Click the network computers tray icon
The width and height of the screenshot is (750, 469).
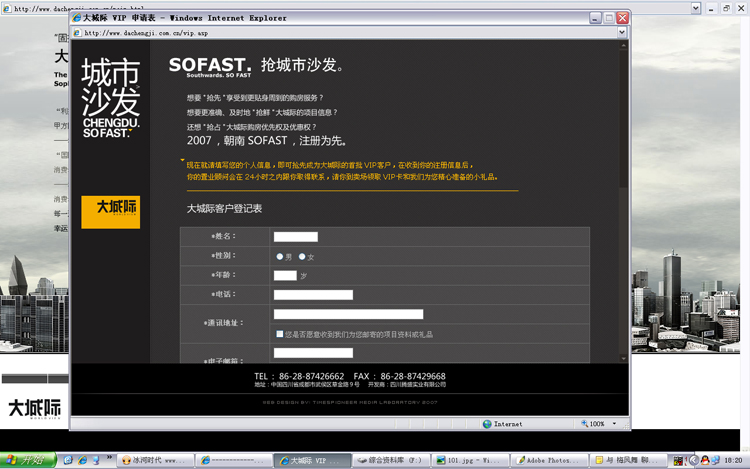click(716, 460)
